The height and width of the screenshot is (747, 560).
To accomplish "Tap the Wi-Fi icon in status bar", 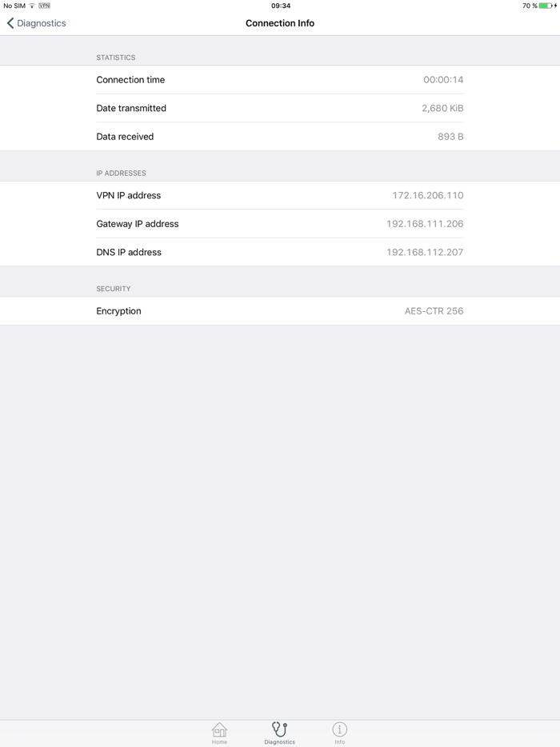I will click(x=32, y=5).
